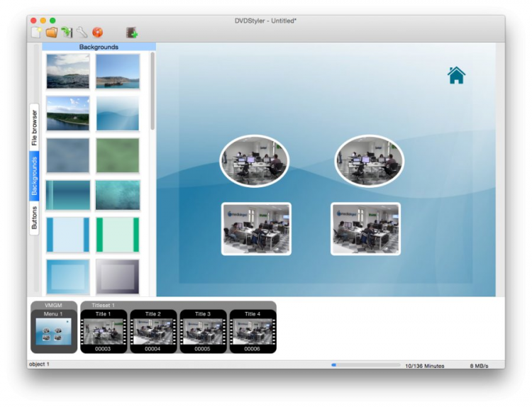Screen dimensions: 532x407
Task: Switch to the File browser tab
Action: point(34,128)
